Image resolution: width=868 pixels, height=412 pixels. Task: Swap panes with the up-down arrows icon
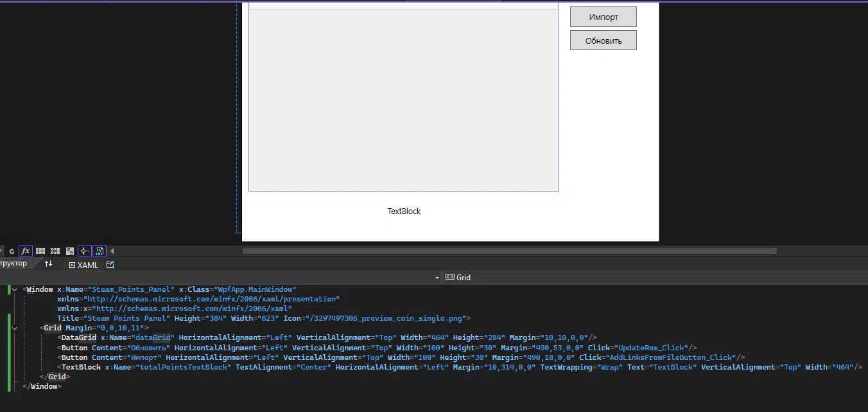pos(48,264)
